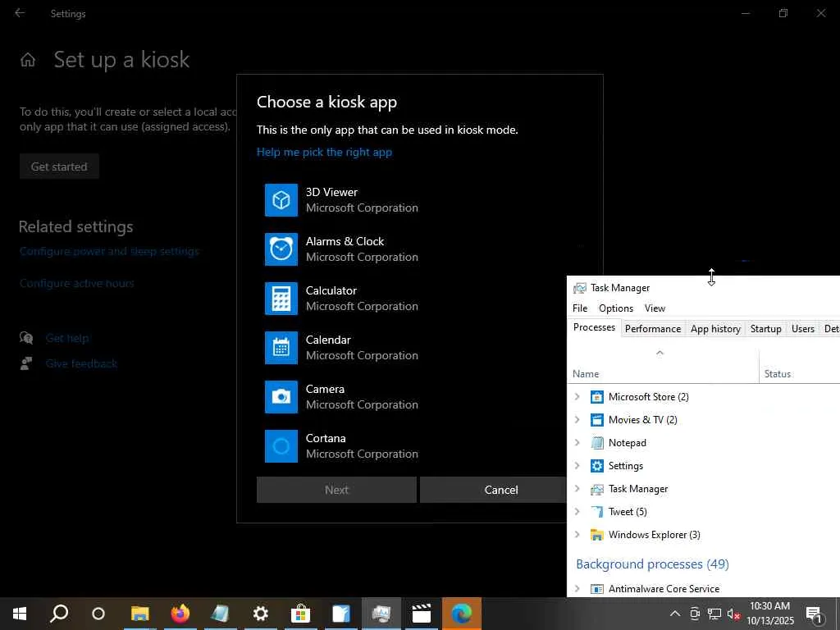Click the Windows Explorer process icon
840x630 pixels.
(597, 535)
